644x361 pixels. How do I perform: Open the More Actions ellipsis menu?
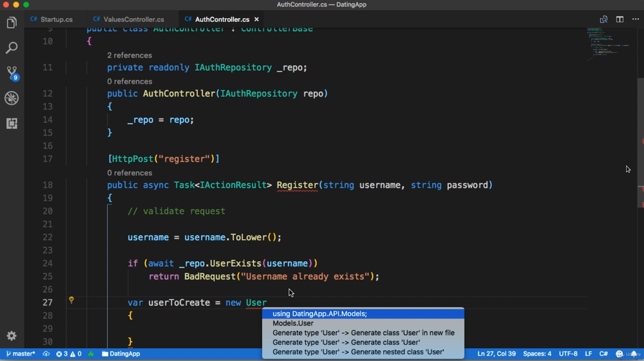click(x=636, y=19)
